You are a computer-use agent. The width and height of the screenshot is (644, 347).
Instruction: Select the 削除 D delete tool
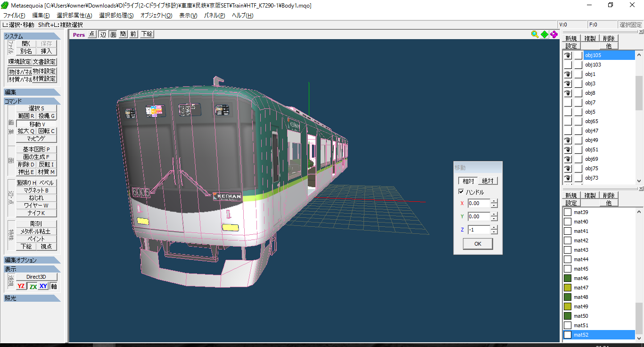coord(26,165)
